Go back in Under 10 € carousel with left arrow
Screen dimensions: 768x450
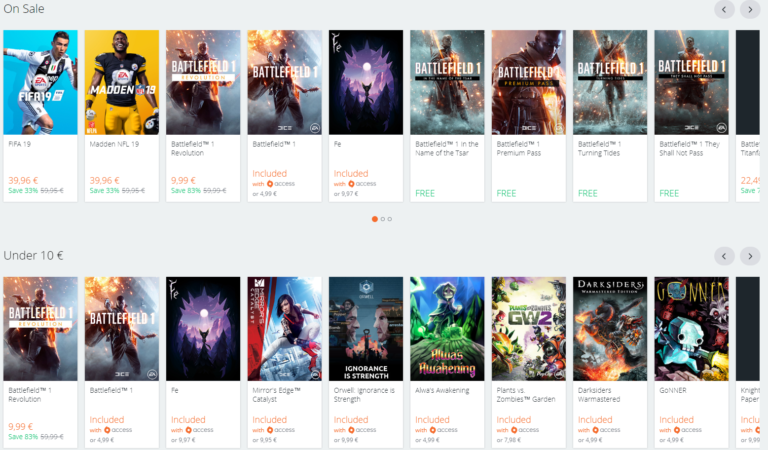724,256
